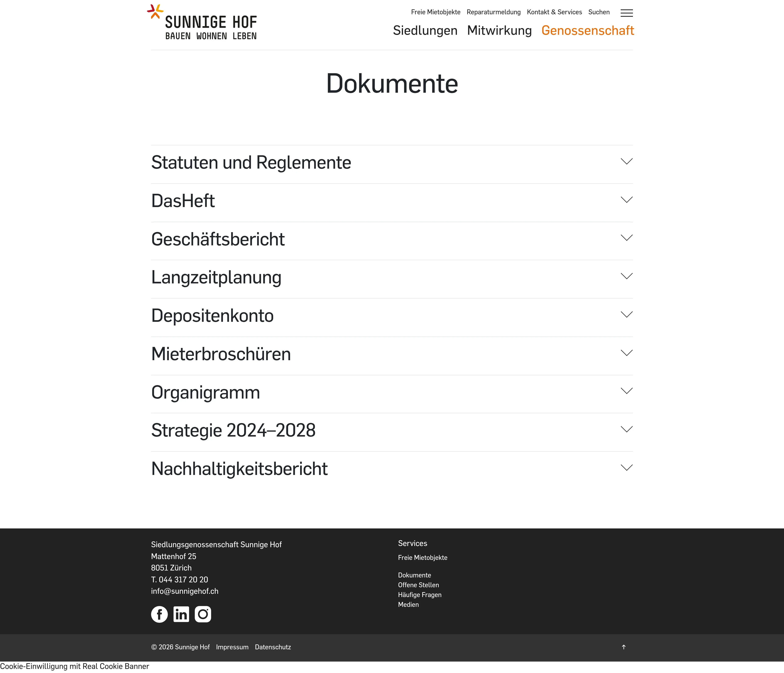Open the Facebook page icon
The width and height of the screenshot is (784, 673).
click(159, 614)
